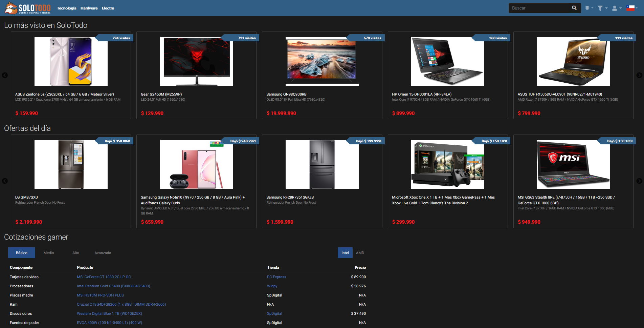Click the SoloTodo fox logo
Image resolution: width=644 pixels, height=328 pixels.
click(x=28, y=8)
